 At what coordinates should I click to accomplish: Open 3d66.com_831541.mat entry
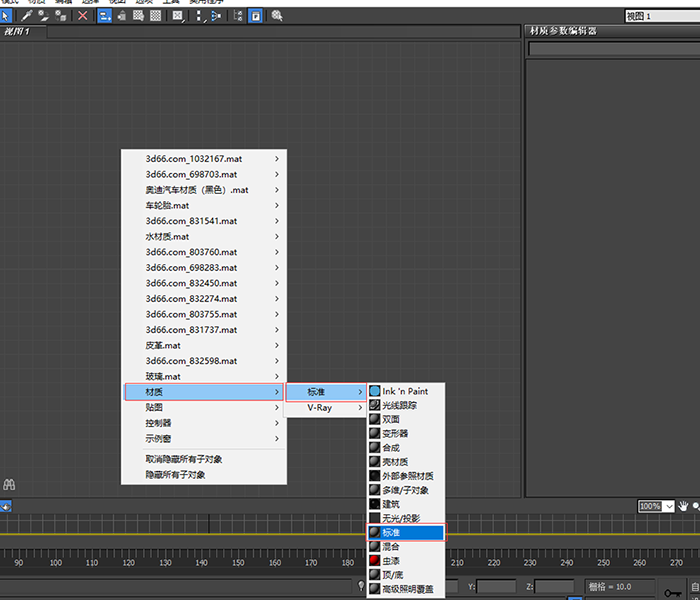tap(204, 221)
